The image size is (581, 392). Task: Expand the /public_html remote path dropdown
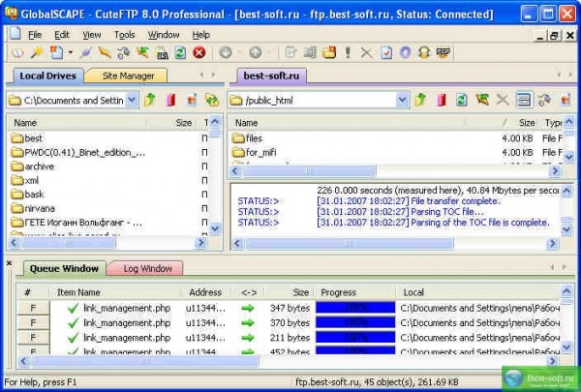pyautogui.click(x=403, y=100)
